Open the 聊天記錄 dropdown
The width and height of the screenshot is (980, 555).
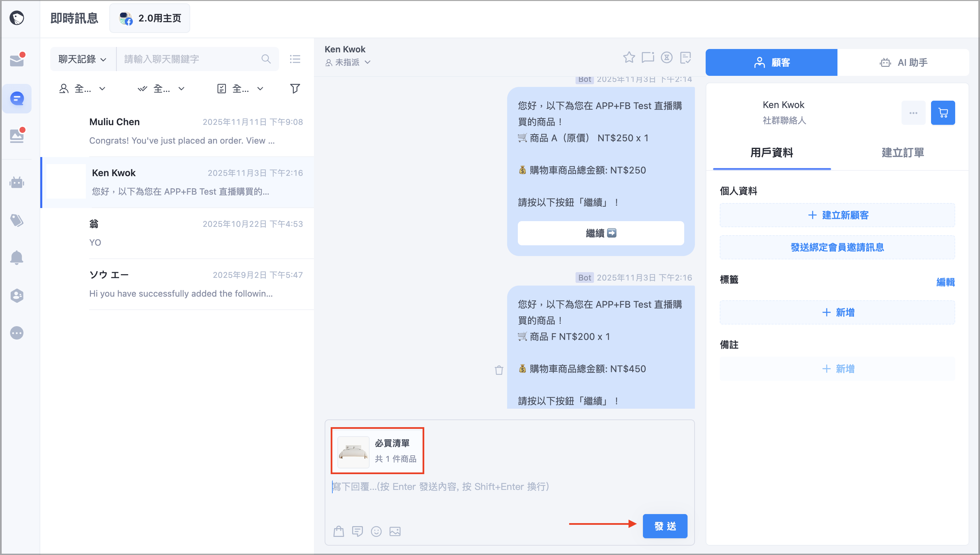[82, 59]
